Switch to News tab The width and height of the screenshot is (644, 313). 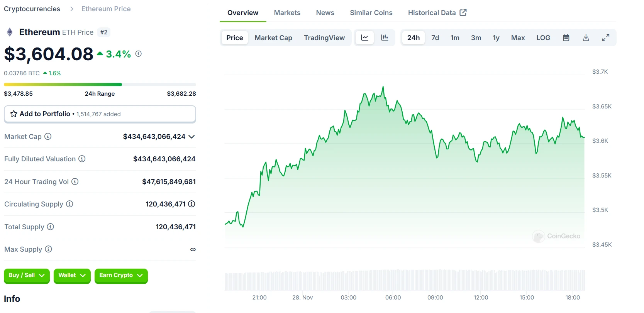tap(325, 13)
